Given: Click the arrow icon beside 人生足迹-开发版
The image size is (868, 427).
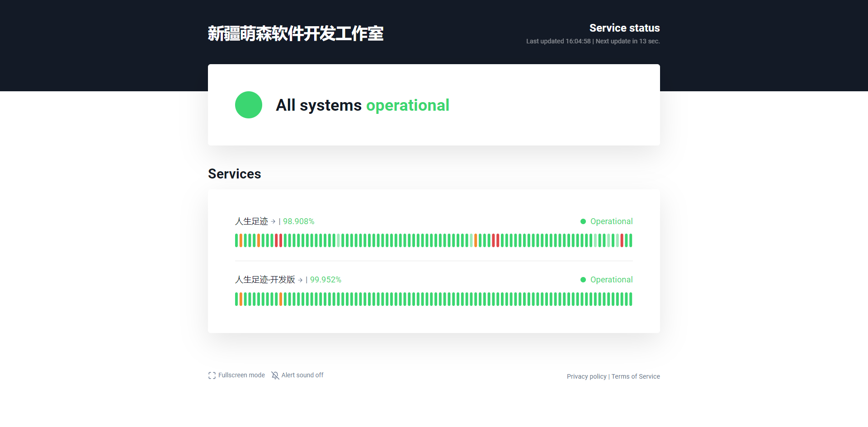Looking at the screenshot, I should coord(300,280).
